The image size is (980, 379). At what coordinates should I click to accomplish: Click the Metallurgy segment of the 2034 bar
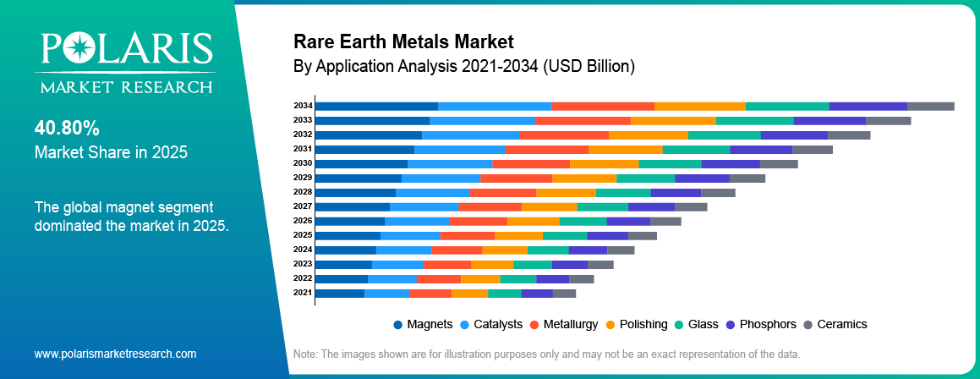(x=603, y=106)
